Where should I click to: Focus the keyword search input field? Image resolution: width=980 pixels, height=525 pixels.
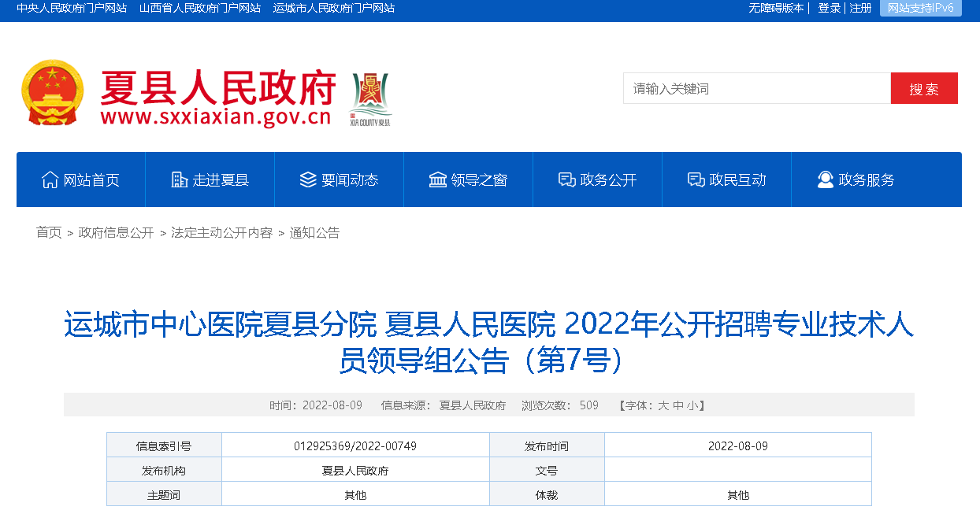pyautogui.click(x=757, y=88)
